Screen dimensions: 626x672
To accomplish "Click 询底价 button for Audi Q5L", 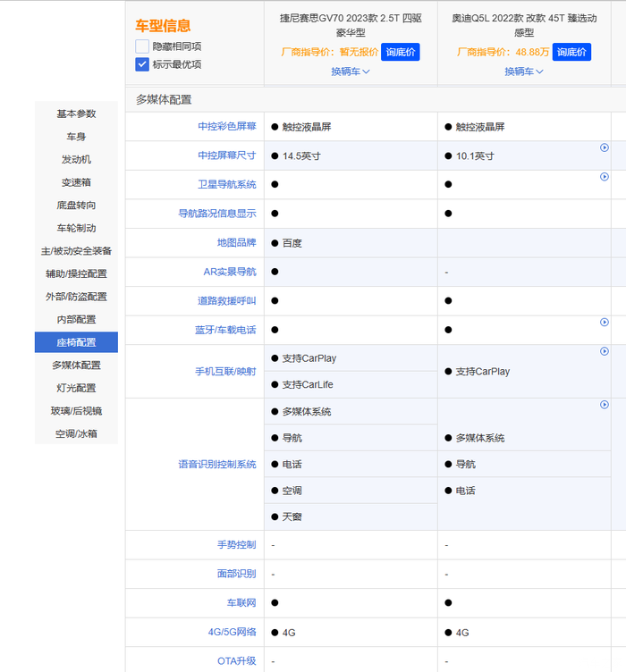I will tap(571, 52).
